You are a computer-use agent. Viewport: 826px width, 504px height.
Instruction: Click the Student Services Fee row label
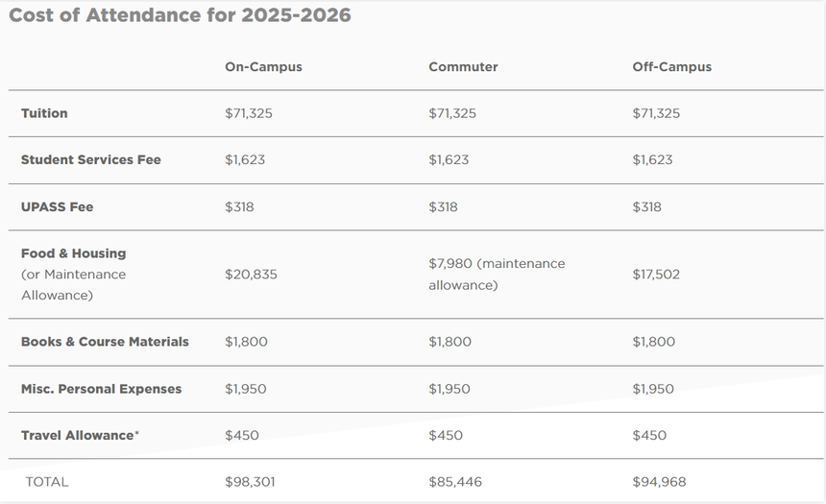91,160
